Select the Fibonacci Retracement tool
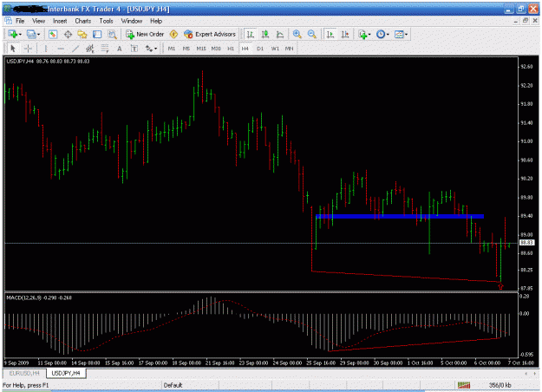Image resolution: width=542 pixels, height=392 pixels. tap(105, 49)
